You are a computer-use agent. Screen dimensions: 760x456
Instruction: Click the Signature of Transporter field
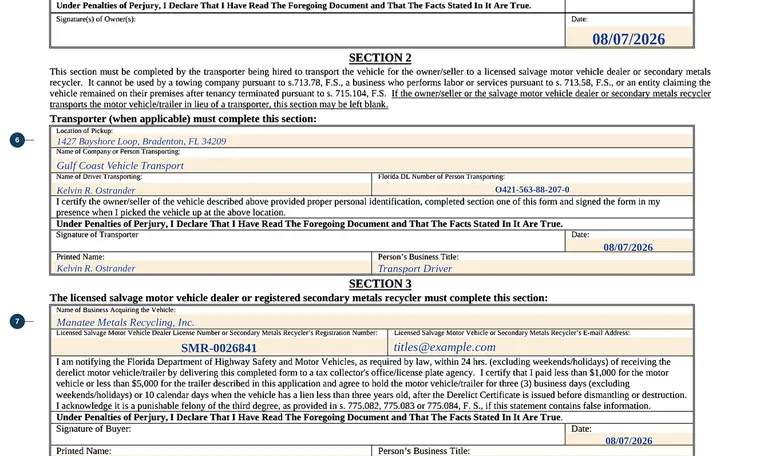[307, 241]
